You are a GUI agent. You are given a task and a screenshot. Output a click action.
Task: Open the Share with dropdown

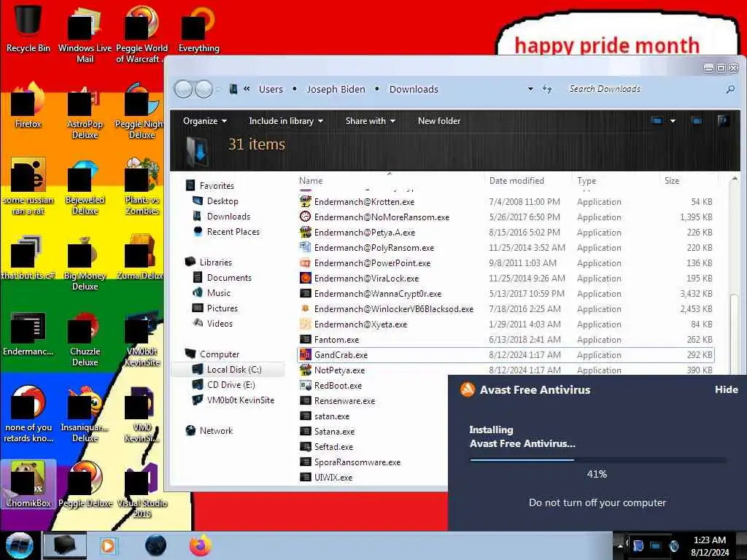(370, 121)
